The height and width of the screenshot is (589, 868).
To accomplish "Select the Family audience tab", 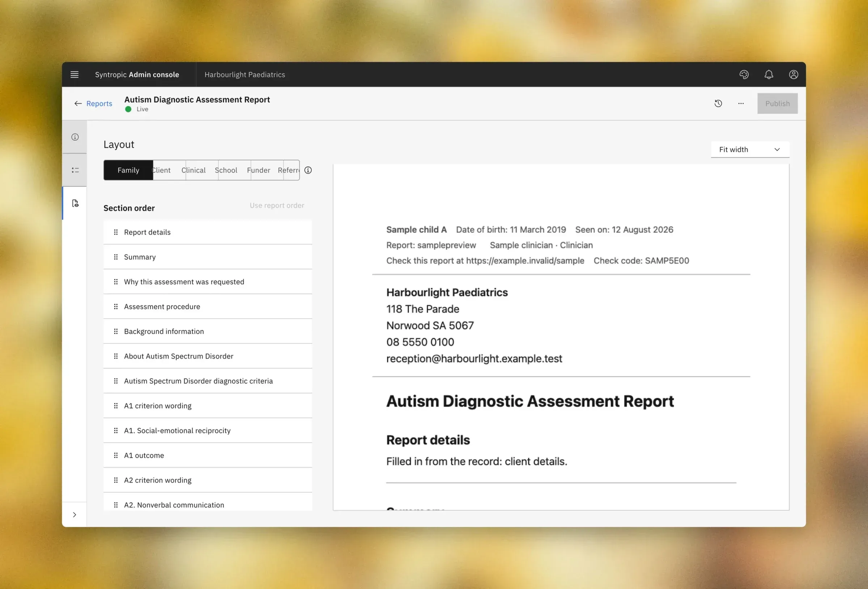I will point(128,170).
